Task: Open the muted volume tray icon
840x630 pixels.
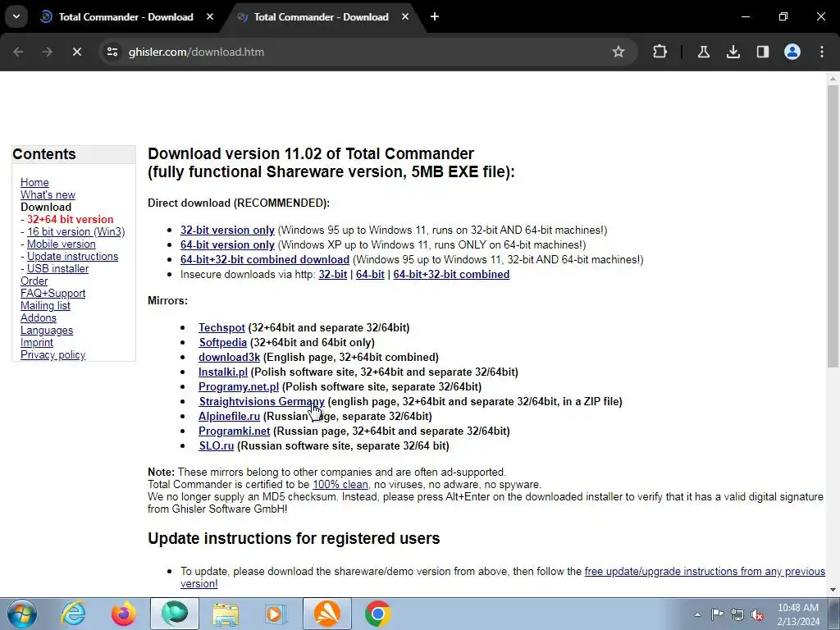Action: 757,614
